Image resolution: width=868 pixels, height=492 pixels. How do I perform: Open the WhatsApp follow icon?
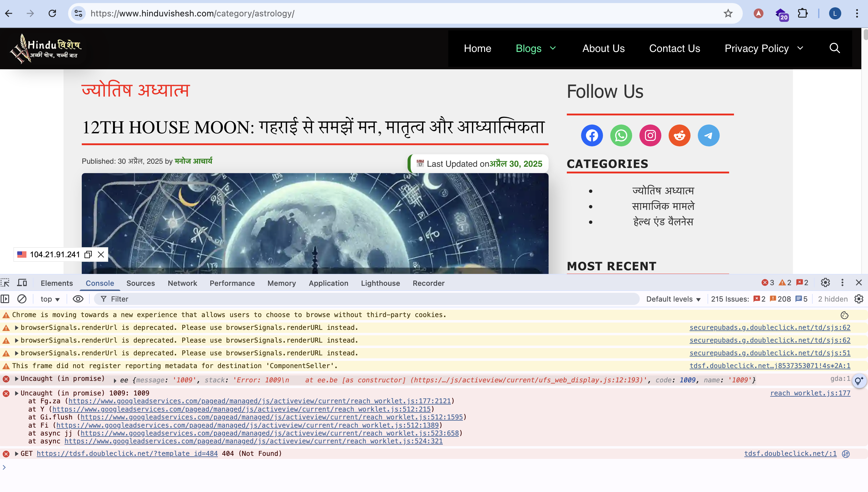point(621,135)
